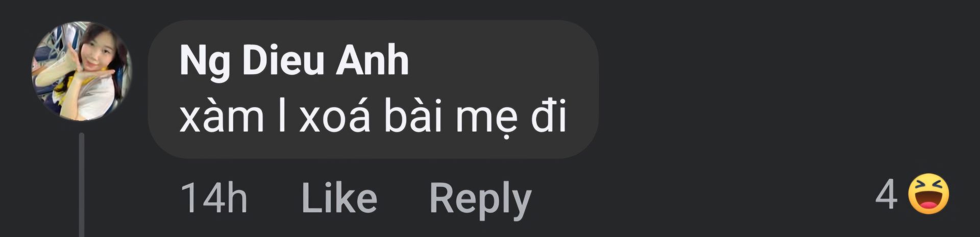Tap the number 4 beside the Haha emoji
Image resolution: width=980 pixels, height=237 pixels.
(x=886, y=195)
